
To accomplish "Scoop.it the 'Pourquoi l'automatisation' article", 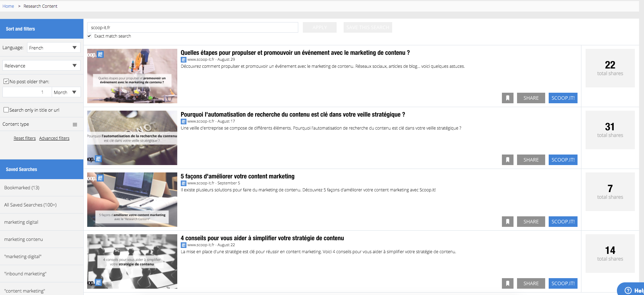I will point(563,160).
